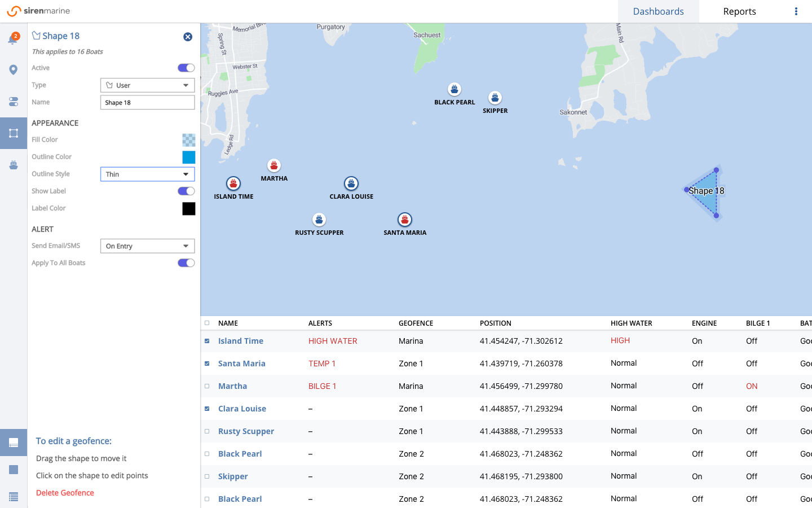The image size is (812, 508).
Task: Change the geofence Fill Color swatch
Action: [x=188, y=139]
